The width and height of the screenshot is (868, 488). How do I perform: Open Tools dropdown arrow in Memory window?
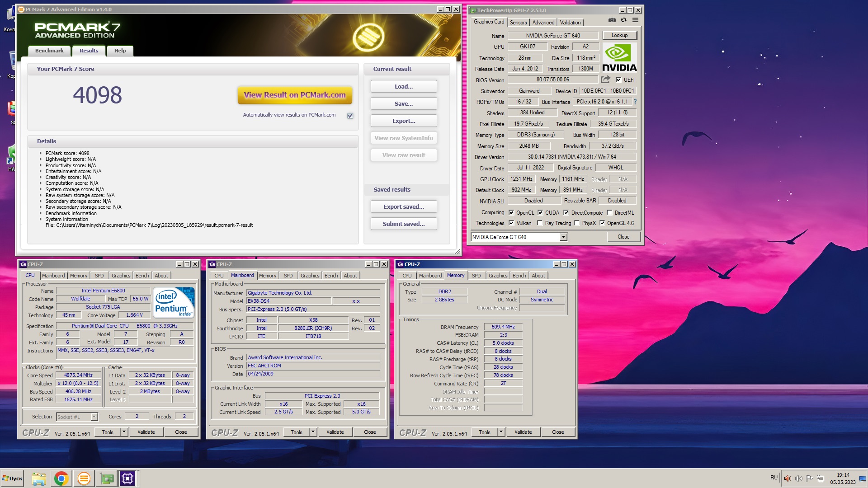click(501, 432)
